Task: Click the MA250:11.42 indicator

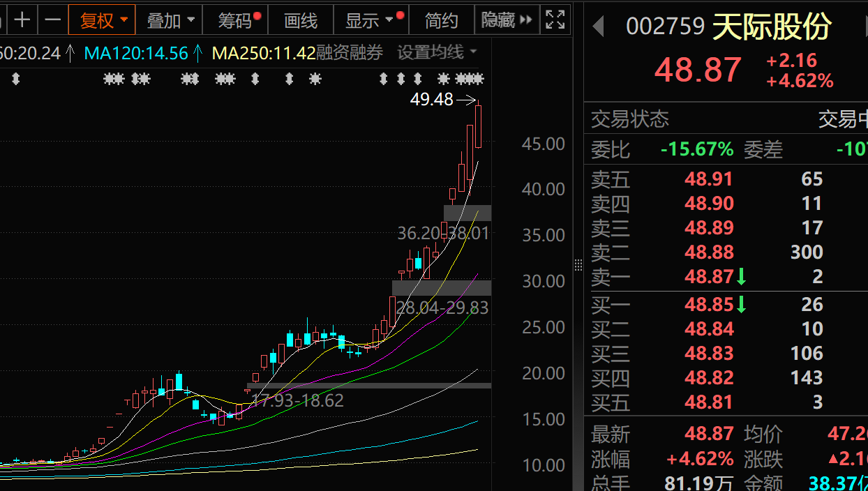Action: pos(264,53)
